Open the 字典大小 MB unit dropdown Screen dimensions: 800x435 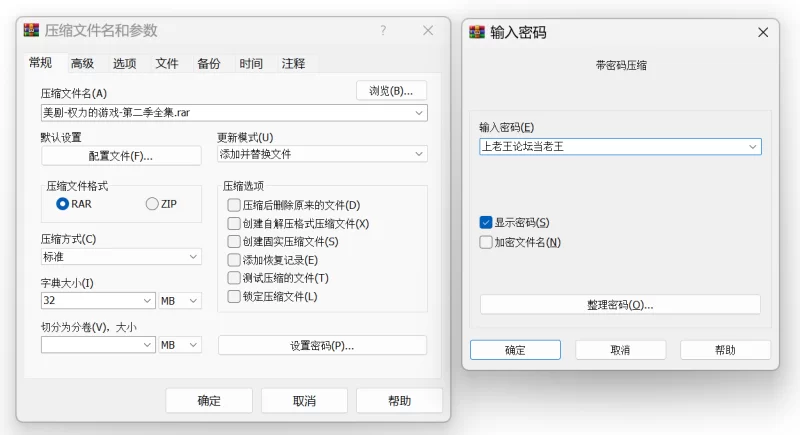click(x=180, y=300)
